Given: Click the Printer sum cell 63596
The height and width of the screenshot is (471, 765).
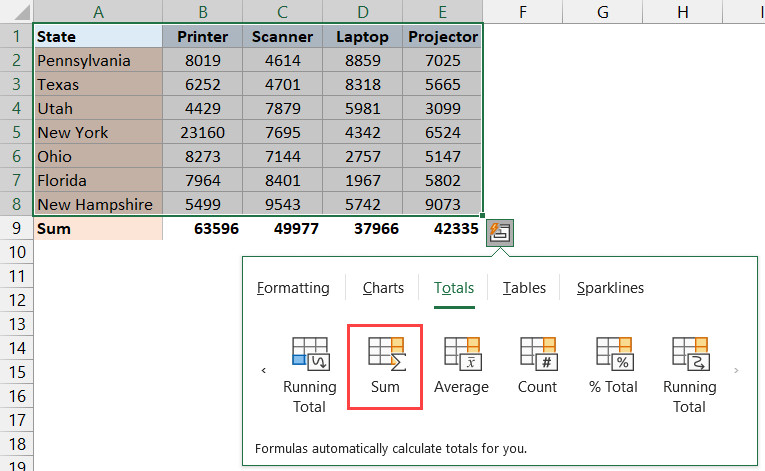Looking at the screenshot, I should [x=202, y=229].
